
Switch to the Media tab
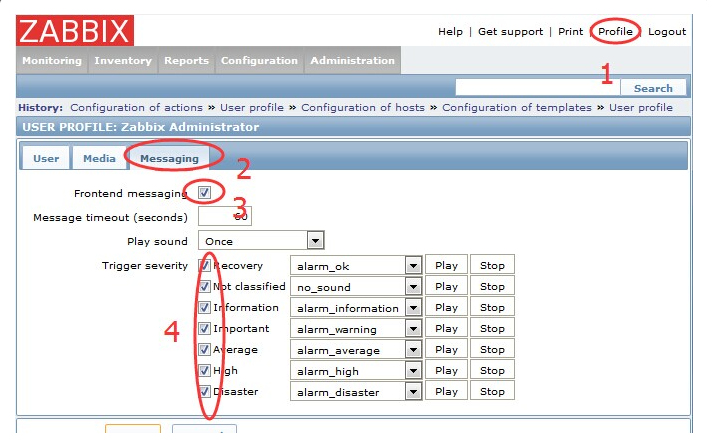99,158
